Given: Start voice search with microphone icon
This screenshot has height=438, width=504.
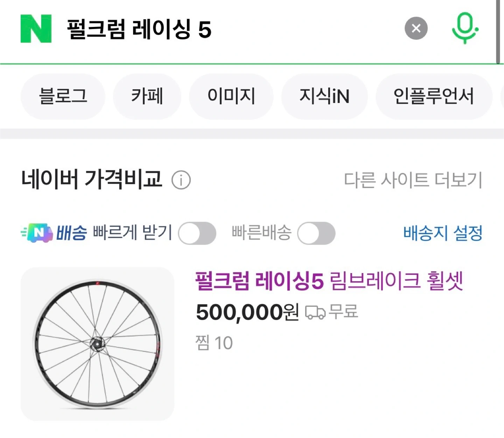Looking at the screenshot, I should point(465,28).
